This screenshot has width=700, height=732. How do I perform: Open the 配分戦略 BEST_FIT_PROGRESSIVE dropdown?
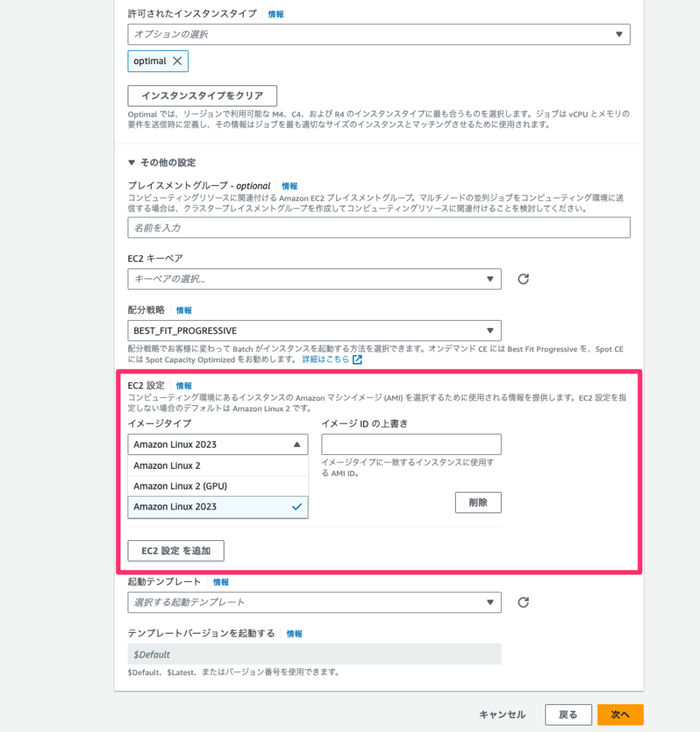(314, 330)
